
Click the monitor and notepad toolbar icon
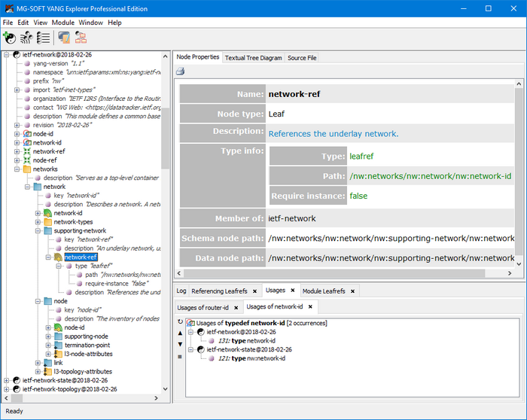(64, 38)
